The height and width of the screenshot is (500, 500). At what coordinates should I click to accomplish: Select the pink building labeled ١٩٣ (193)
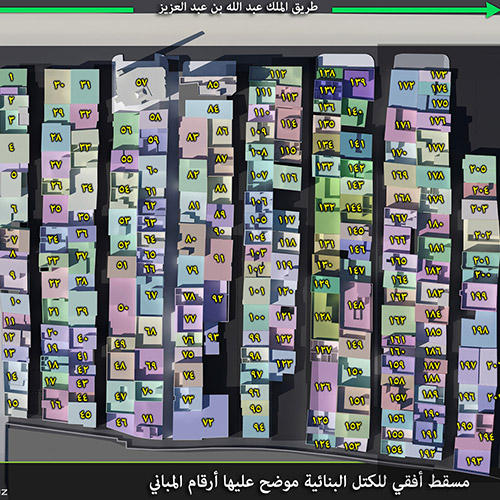473,460
